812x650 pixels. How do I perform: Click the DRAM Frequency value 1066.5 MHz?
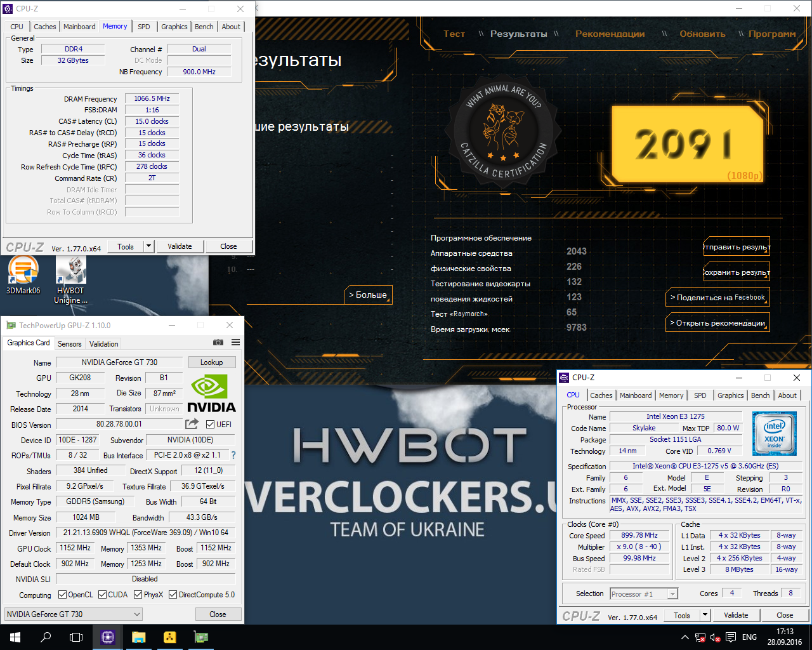pos(152,98)
